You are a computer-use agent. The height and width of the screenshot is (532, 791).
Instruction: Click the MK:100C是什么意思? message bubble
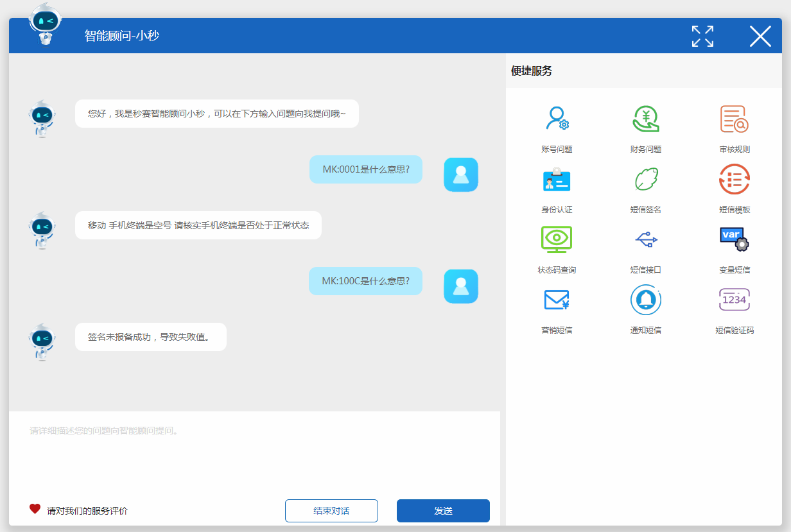click(366, 281)
